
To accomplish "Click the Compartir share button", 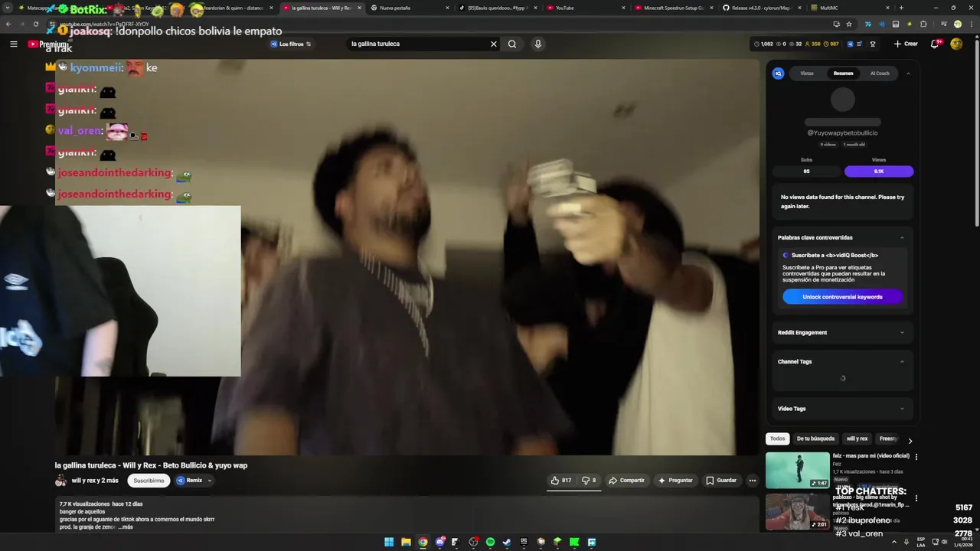I will (626, 481).
